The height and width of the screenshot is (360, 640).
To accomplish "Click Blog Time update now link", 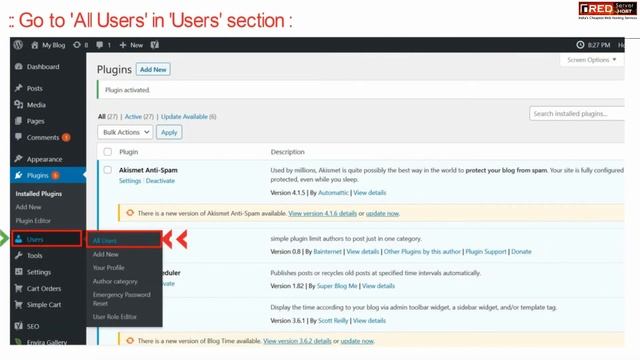I will (x=357, y=341).
